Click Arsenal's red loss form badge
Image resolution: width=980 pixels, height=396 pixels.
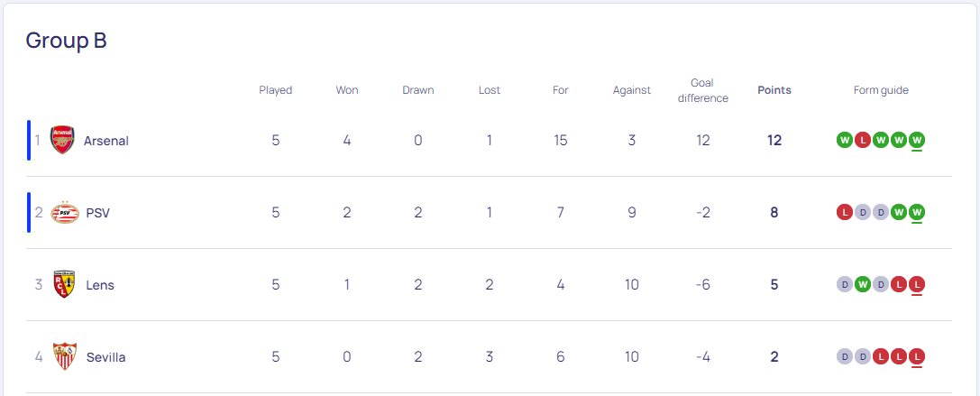click(x=863, y=140)
